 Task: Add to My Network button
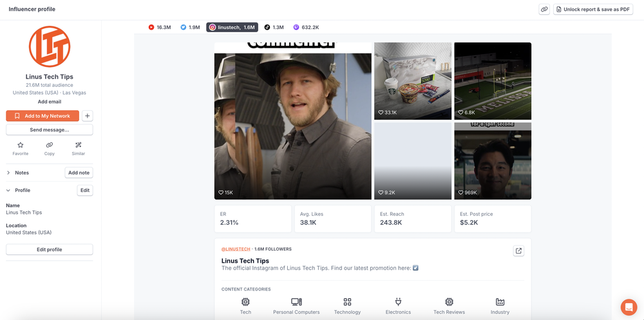43,116
